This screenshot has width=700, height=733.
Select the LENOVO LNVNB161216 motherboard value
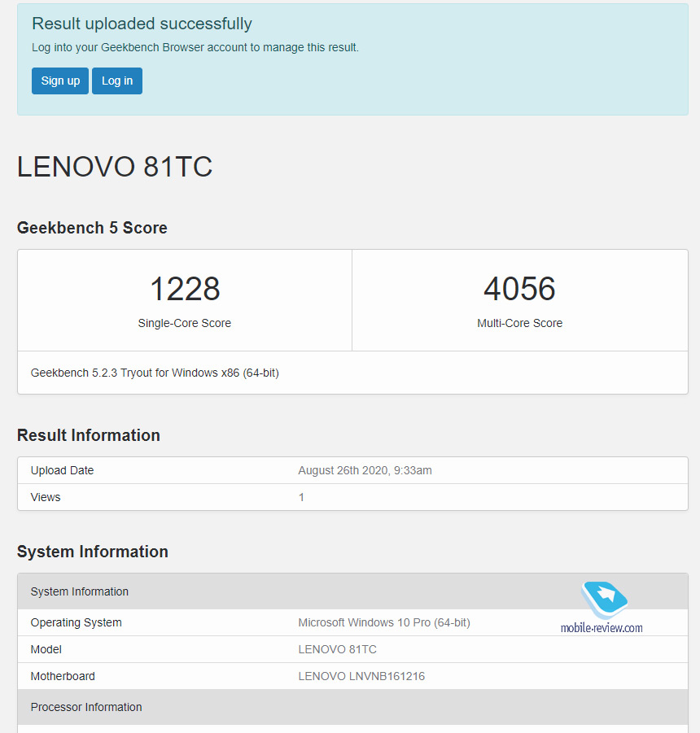click(361, 676)
